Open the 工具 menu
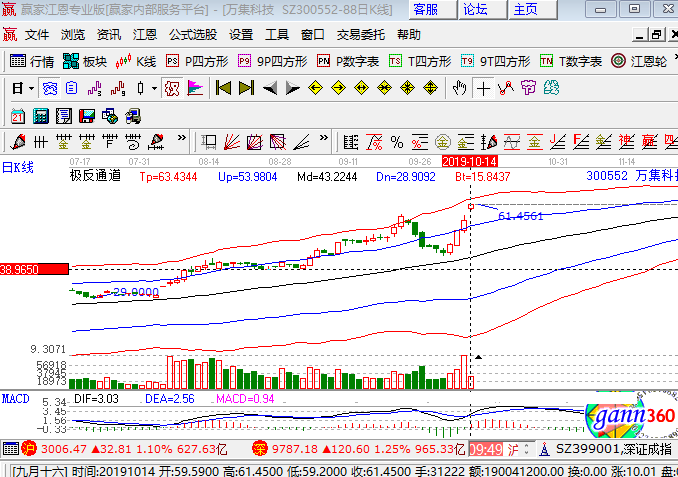Image resolution: width=678 pixels, height=477 pixels. pyautogui.click(x=277, y=35)
